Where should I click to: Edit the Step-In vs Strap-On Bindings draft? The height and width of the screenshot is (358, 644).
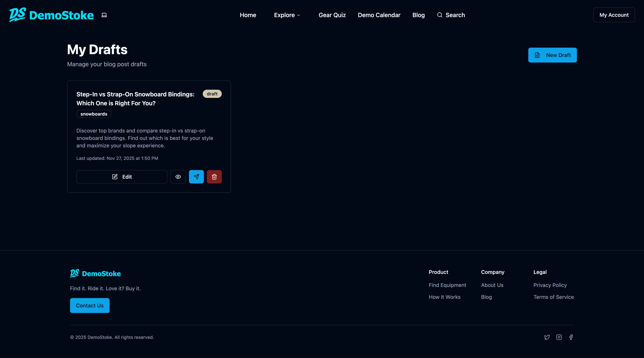tap(122, 177)
